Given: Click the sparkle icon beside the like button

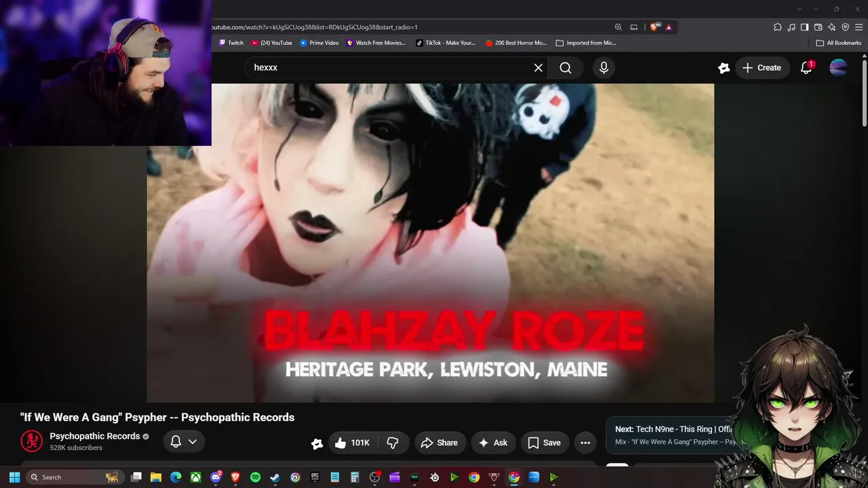Looking at the screenshot, I should [x=317, y=443].
